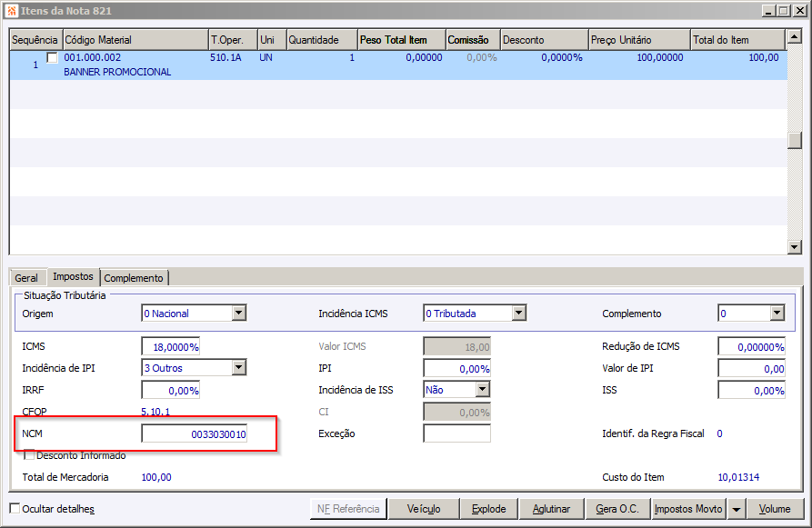Tick the checkbox in the BANNER PROMOCIONAL row
This screenshot has width=812, height=528.
coord(53,57)
